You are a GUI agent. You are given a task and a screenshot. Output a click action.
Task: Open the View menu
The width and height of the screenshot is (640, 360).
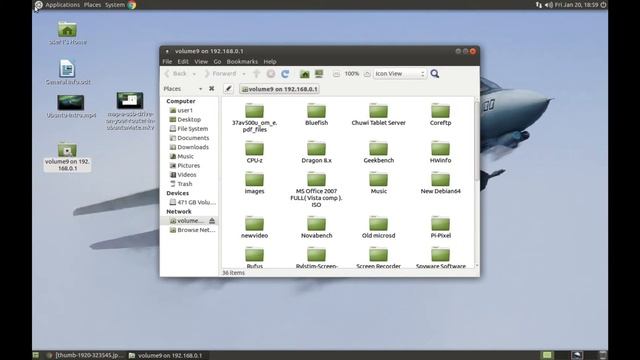(x=201, y=62)
